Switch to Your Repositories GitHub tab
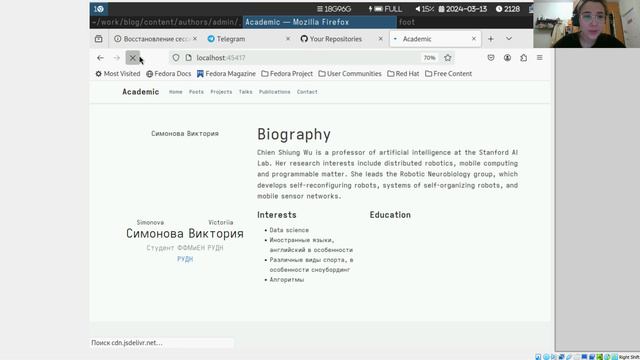This screenshot has height=360, width=640. 342,39
